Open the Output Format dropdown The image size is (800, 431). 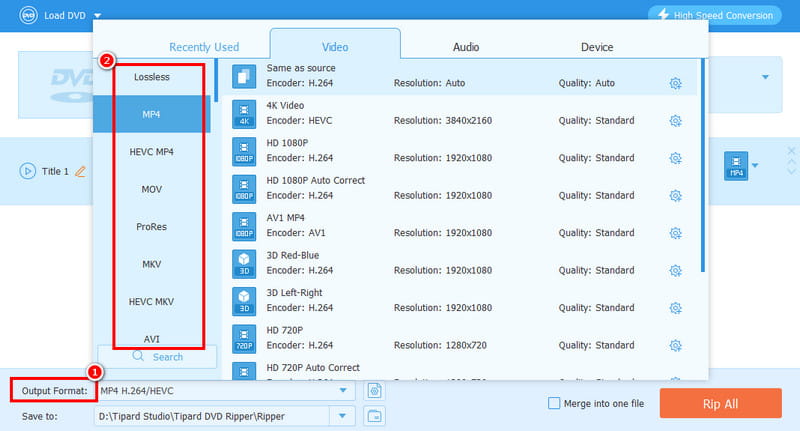(343, 391)
